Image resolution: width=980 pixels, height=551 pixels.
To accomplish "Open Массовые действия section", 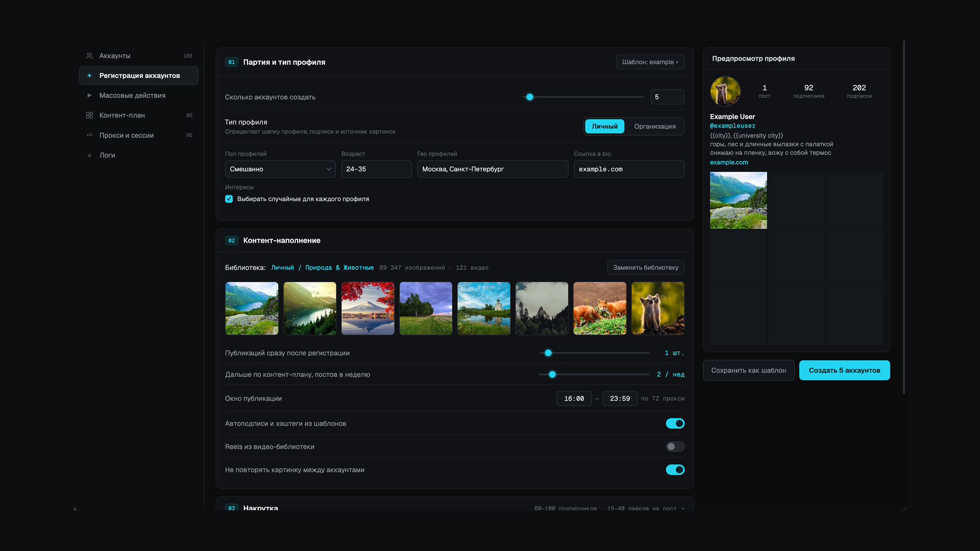I will [x=139, y=95].
